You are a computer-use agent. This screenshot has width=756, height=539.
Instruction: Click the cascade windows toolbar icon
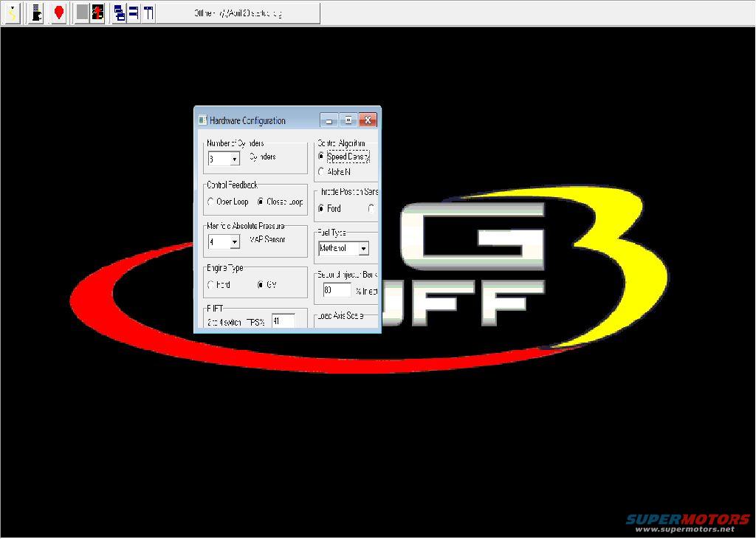tap(120, 13)
